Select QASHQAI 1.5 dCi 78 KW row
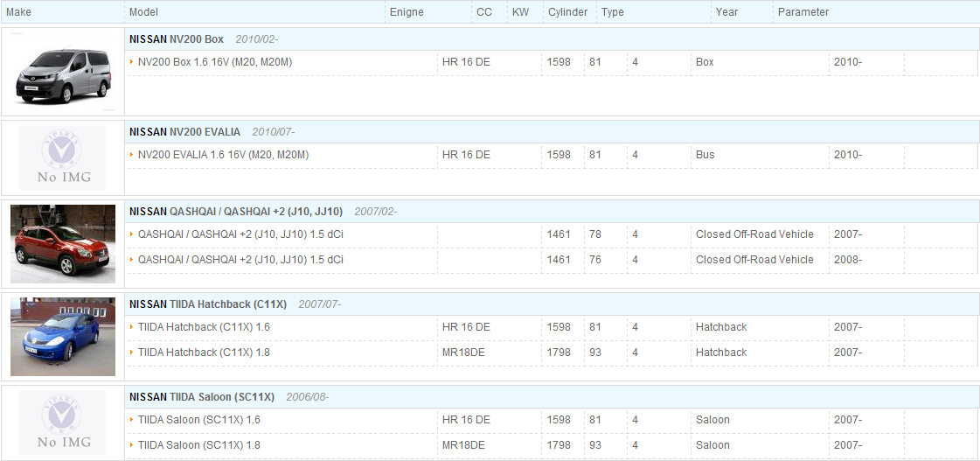 click(x=240, y=234)
